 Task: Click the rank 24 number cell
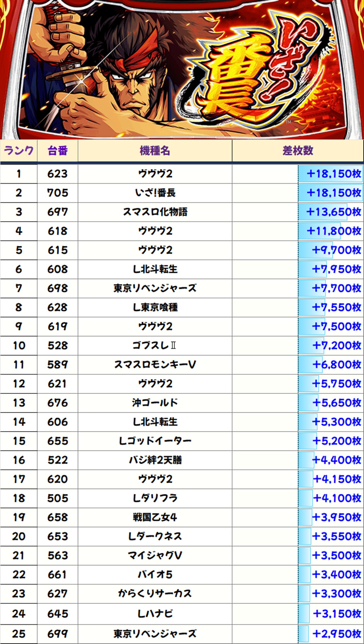click(19, 614)
